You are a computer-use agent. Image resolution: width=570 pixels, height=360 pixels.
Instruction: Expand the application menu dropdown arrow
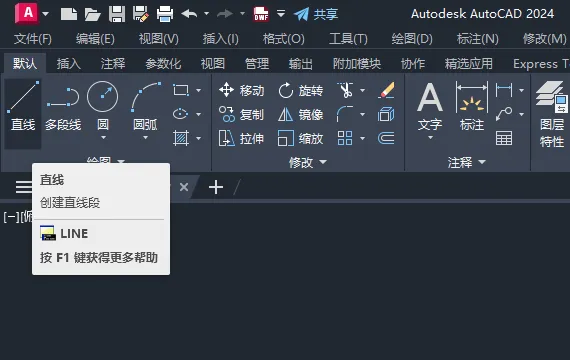click(45, 14)
